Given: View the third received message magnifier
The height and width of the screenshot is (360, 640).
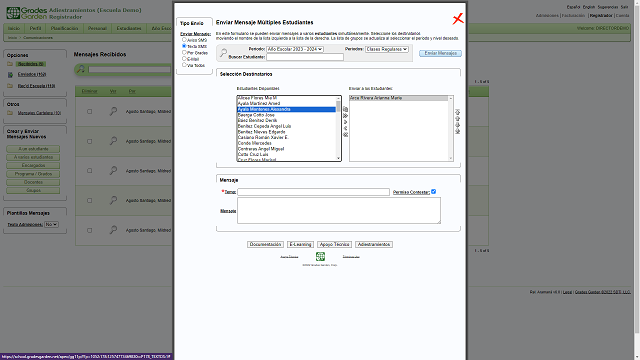Looking at the screenshot, I should (x=113, y=171).
